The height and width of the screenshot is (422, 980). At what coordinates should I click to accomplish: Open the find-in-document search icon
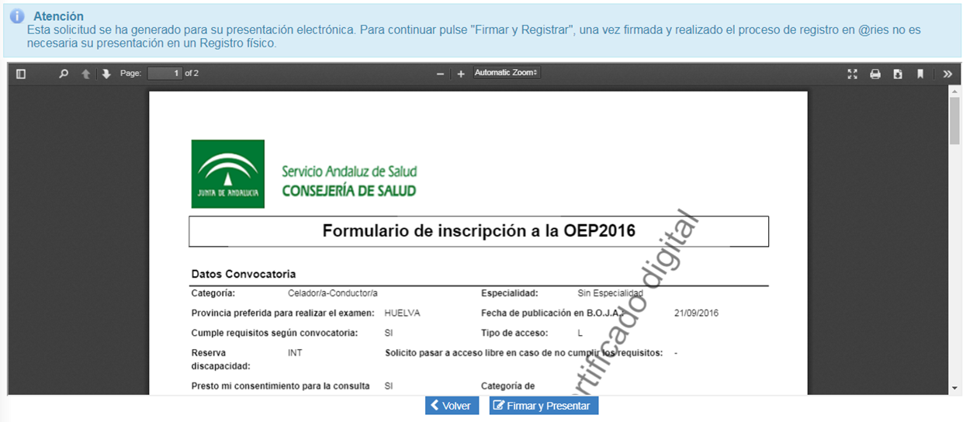tap(64, 74)
